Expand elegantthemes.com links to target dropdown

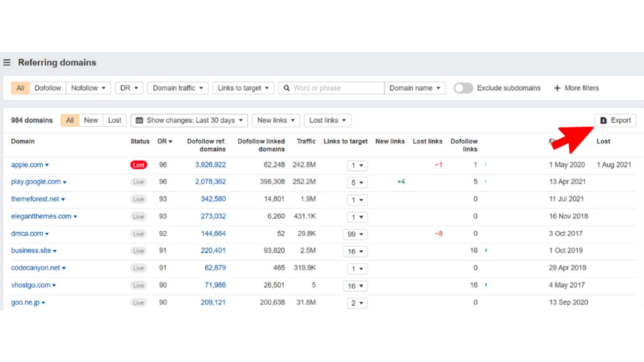357,217
